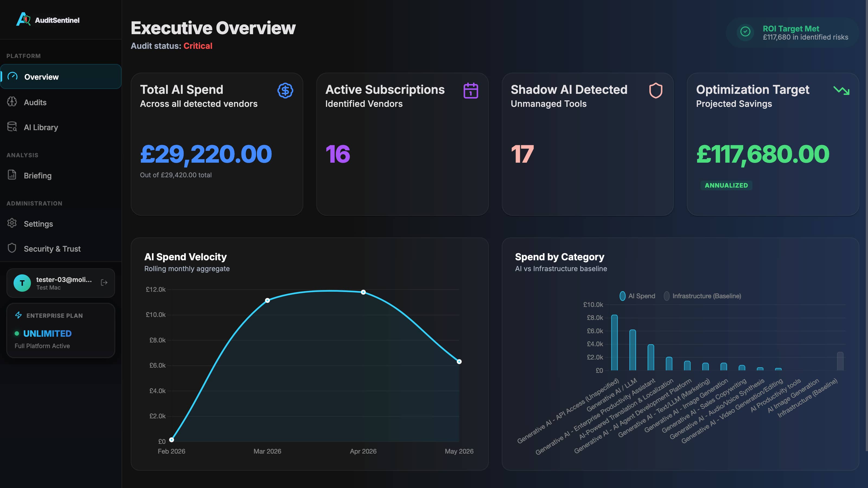Click the £117,680.00 projected savings value
This screenshot has height=488, width=868.
763,154
